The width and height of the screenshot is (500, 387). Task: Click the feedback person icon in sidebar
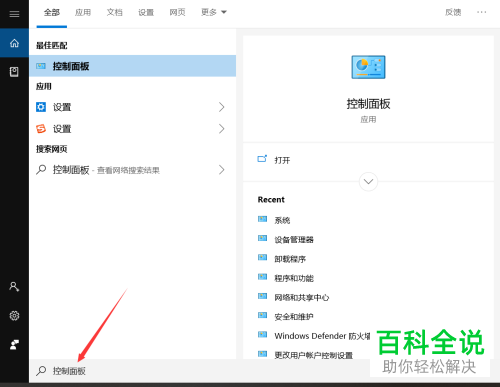[14, 345]
